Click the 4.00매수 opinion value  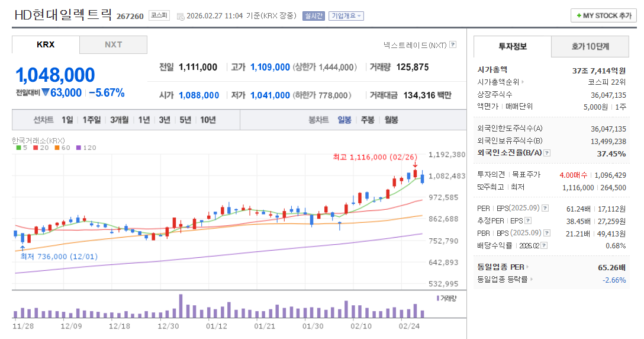point(574,175)
